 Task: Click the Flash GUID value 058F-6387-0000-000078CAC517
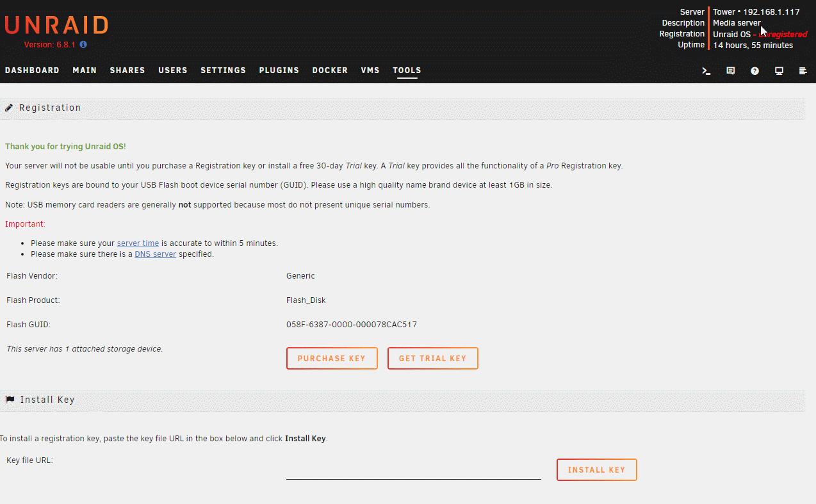click(352, 325)
